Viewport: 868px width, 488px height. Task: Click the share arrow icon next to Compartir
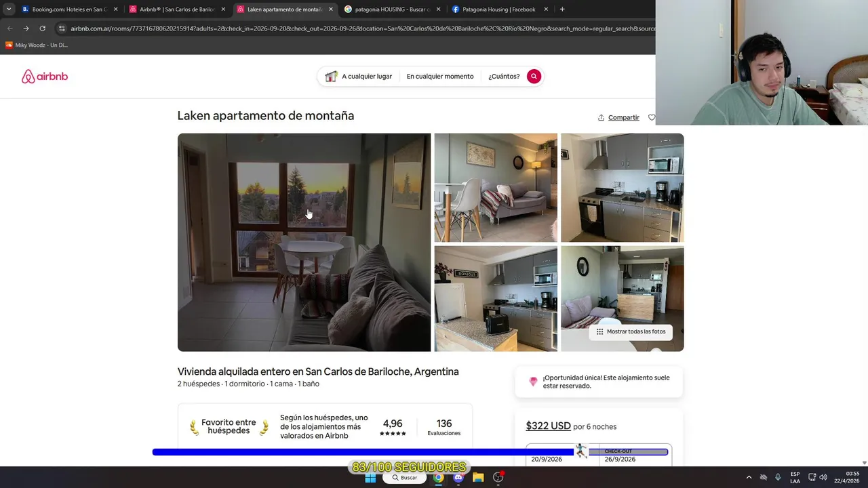(x=601, y=118)
